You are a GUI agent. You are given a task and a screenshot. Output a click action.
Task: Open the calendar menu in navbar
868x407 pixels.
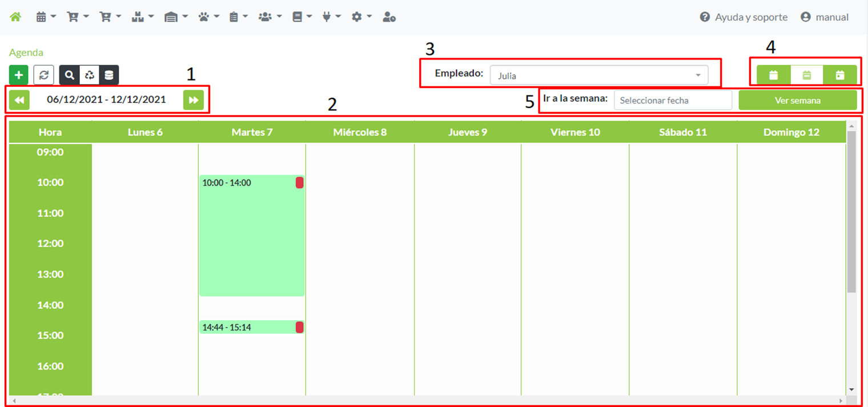coord(46,17)
